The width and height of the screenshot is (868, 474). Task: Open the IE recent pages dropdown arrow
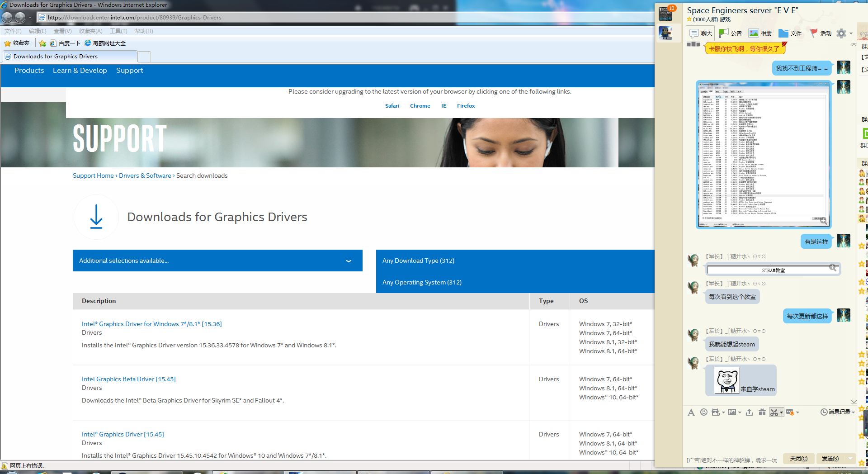tap(30, 18)
